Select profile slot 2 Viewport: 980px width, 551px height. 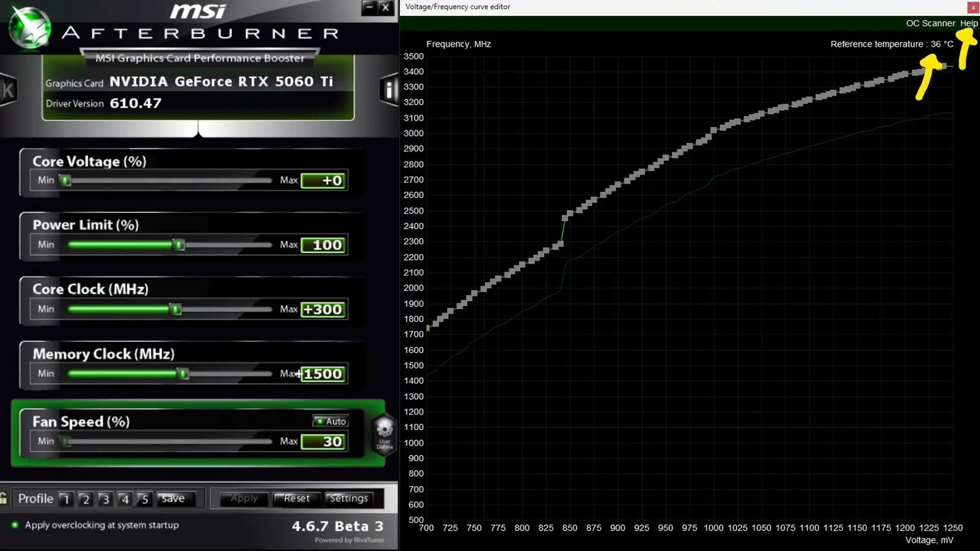point(86,498)
